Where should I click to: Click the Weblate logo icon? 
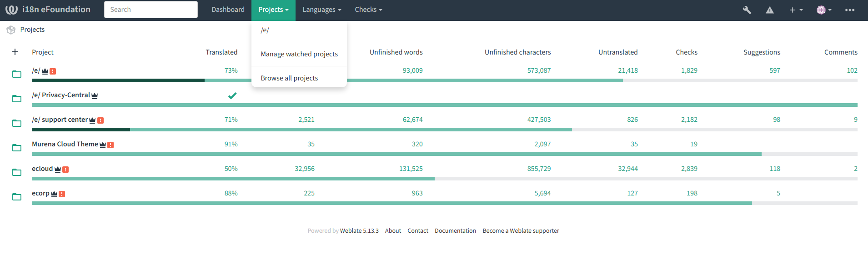[11, 10]
